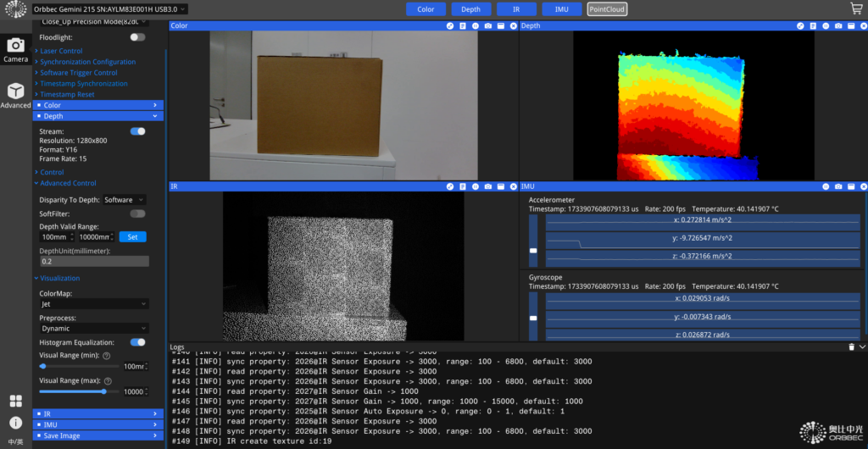Expand the Color settings header

click(98, 105)
